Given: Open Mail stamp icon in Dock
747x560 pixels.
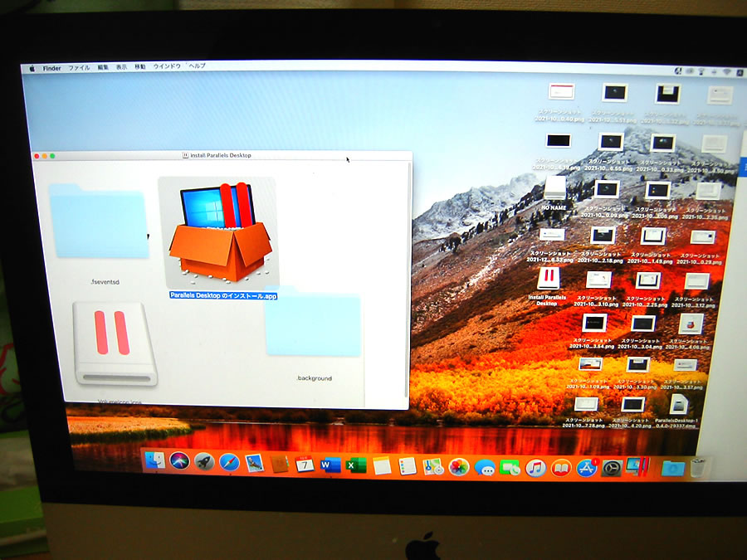Looking at the screenshot, I should pos(255,463).
